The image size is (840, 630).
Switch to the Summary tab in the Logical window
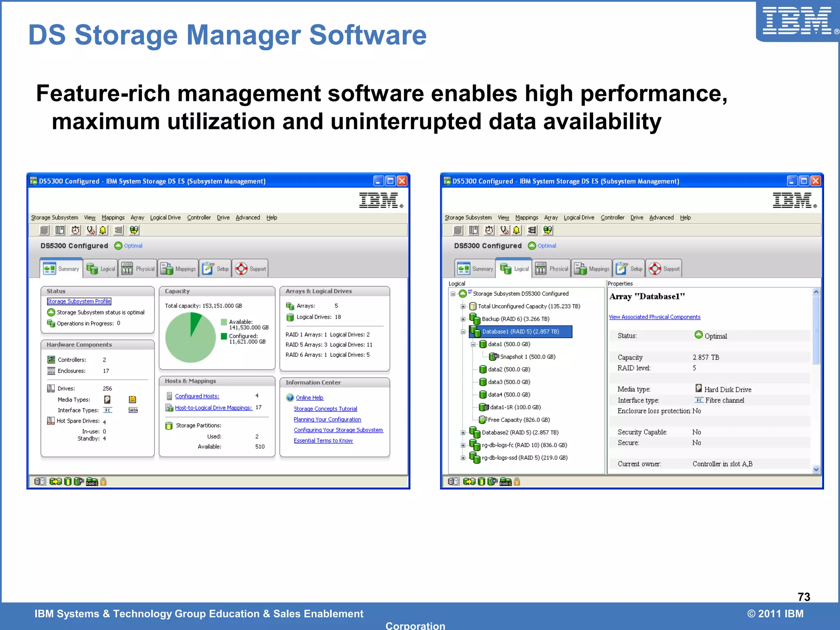coord(475,269)
